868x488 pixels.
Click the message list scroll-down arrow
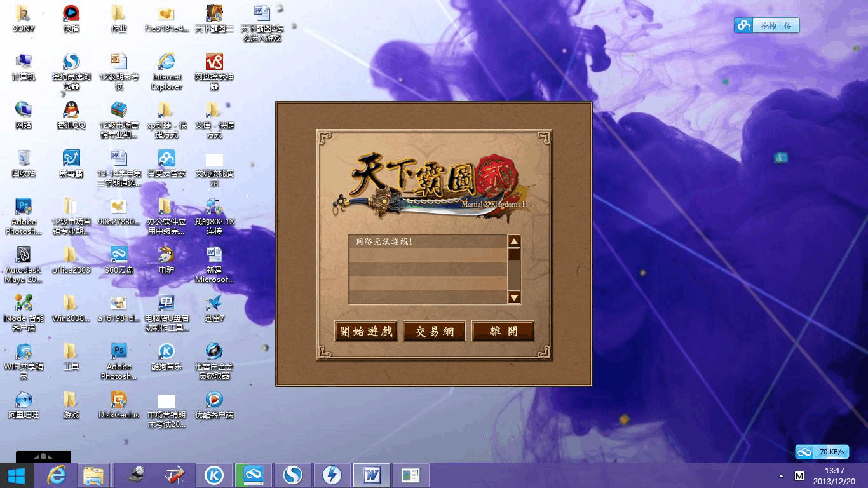[x=514, y=297]
